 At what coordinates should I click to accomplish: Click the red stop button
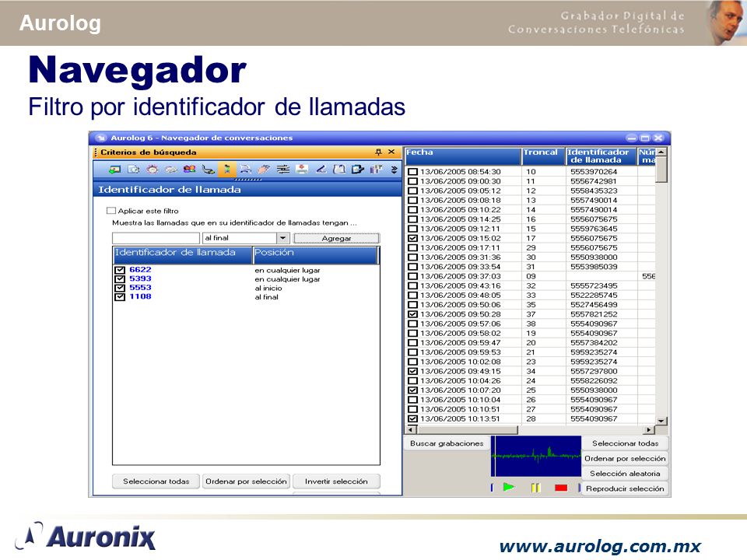tap(561, 488)
